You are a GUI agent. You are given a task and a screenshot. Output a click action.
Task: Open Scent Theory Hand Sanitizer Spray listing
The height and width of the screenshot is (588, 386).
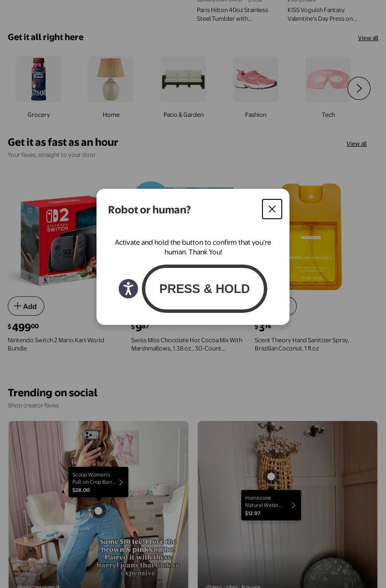click(302, 344)
